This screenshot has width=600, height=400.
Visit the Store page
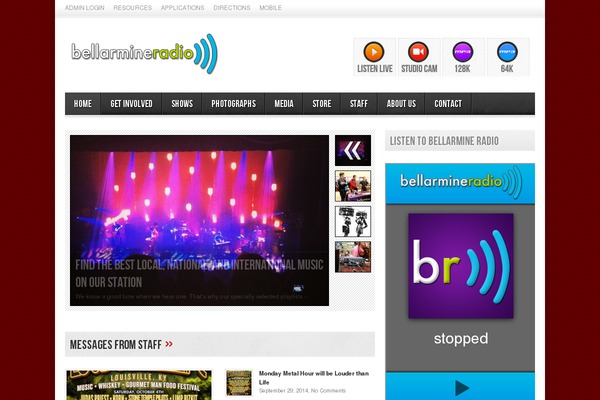tap(322, 104)
